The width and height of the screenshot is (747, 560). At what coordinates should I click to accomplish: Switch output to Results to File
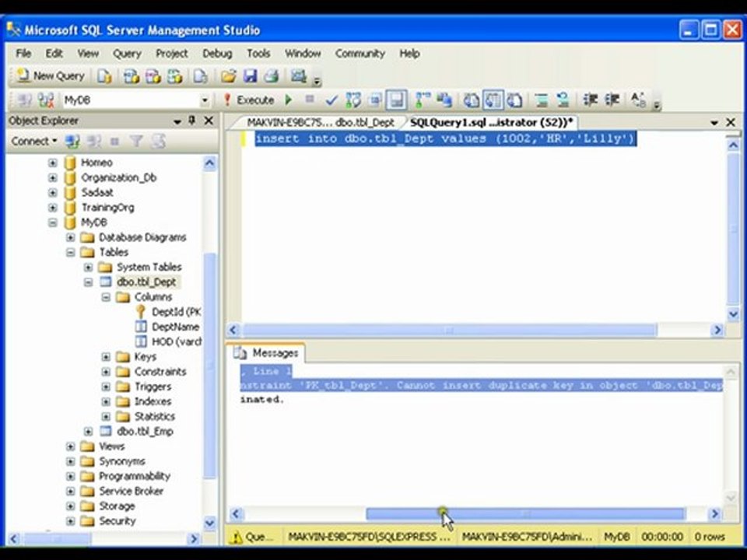coord(514,100)
